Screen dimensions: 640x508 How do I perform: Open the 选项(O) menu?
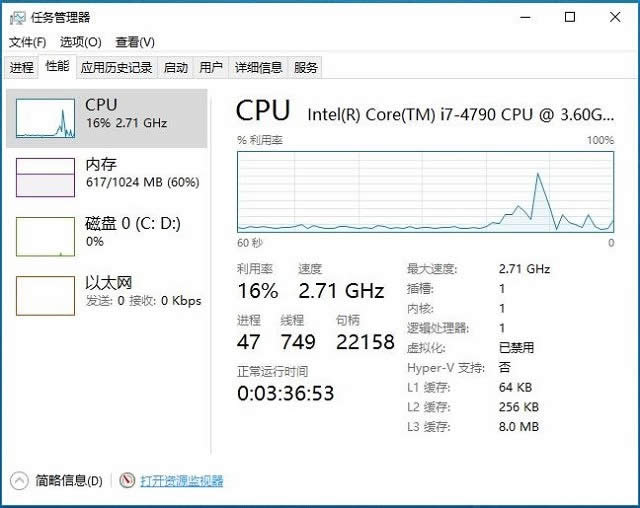click(x=80, y=42)
